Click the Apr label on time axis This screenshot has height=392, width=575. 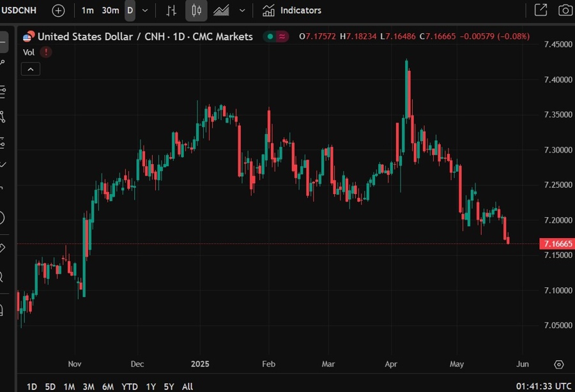391,364
